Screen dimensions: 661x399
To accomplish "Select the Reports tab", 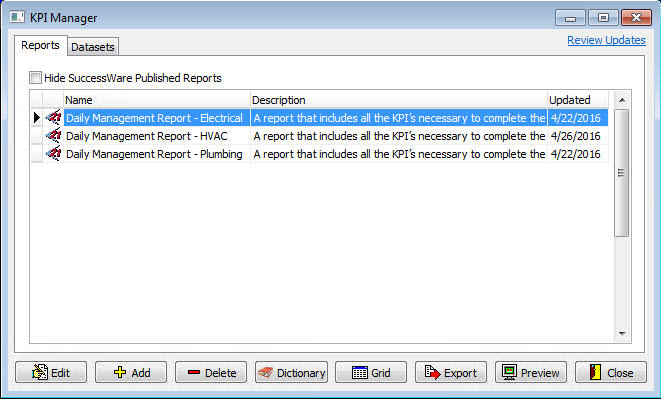I will click(40, 45).
